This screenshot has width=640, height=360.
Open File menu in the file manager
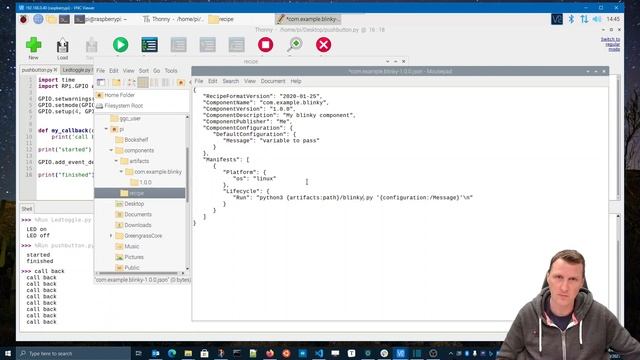coord(100,71)
